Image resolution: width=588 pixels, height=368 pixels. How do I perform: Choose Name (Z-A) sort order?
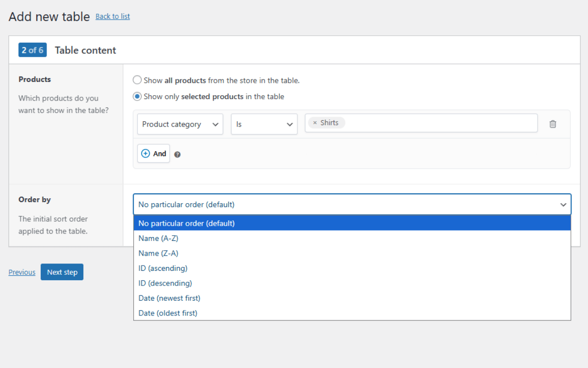click(158, 253)
